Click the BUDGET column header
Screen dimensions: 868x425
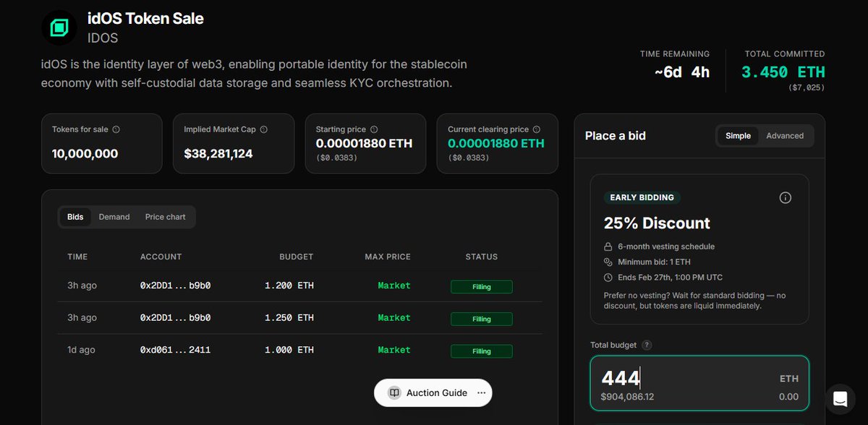pos(297,257)
